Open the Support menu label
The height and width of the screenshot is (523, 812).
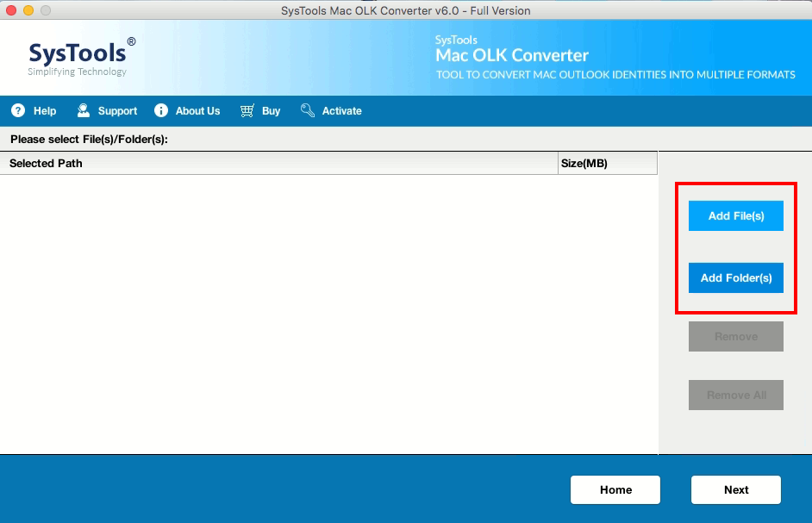117,111
